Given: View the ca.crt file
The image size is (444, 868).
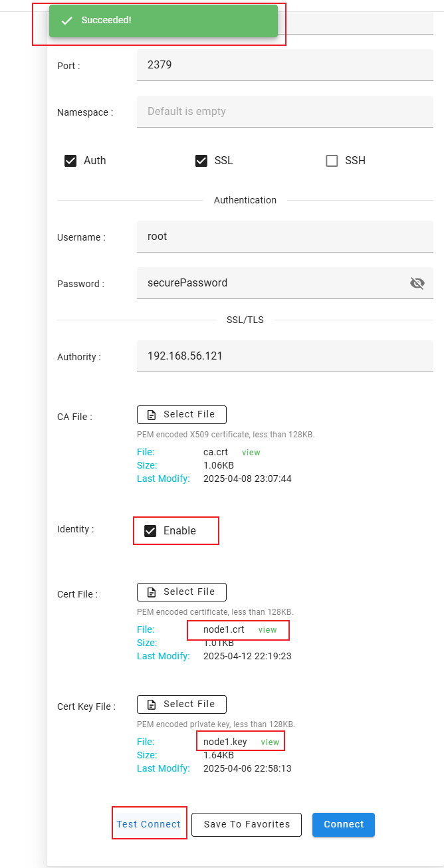Looking at the screenshot, I should (x=251, y=453).
